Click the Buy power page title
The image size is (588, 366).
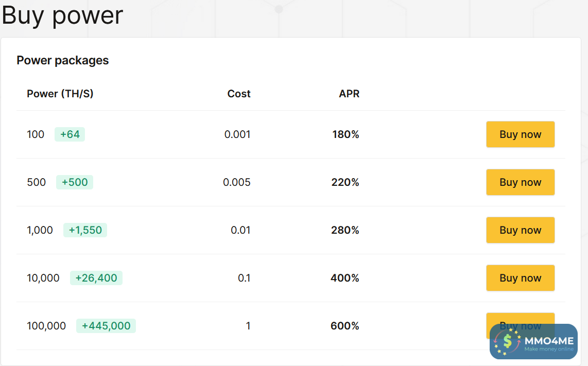pos(62,15)
